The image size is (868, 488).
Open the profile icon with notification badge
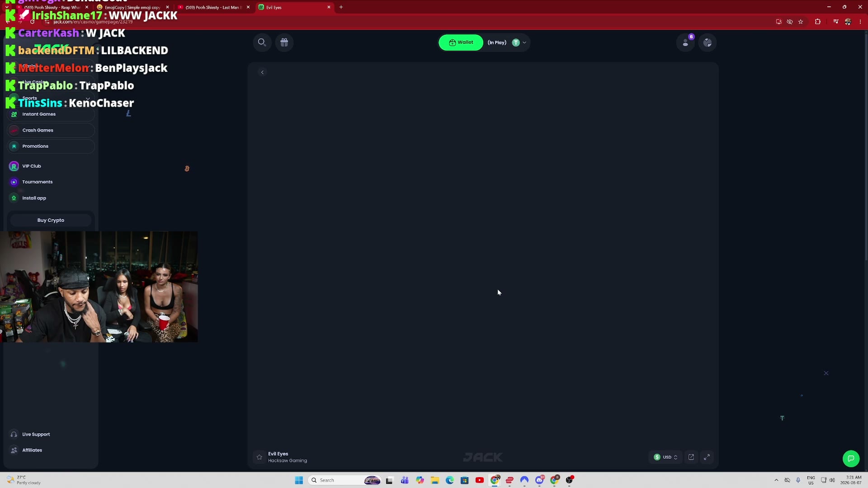click(686, 42)
